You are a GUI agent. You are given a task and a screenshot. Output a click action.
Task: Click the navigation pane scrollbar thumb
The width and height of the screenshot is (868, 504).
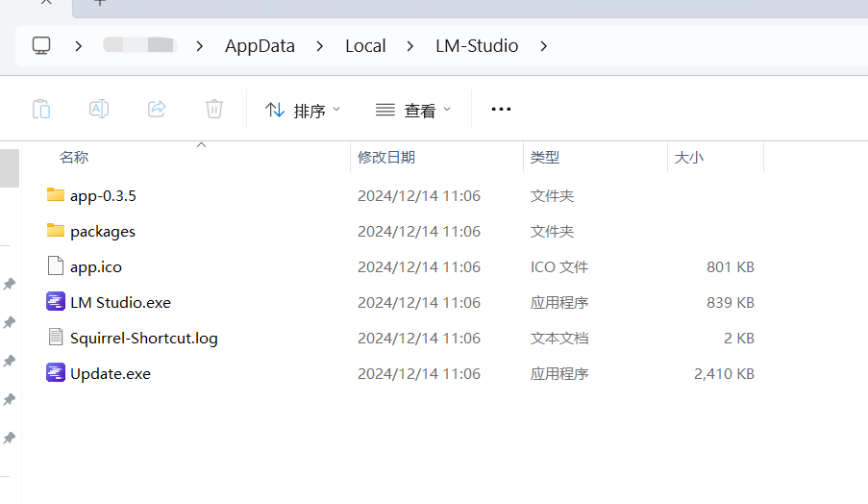point(10,167)
